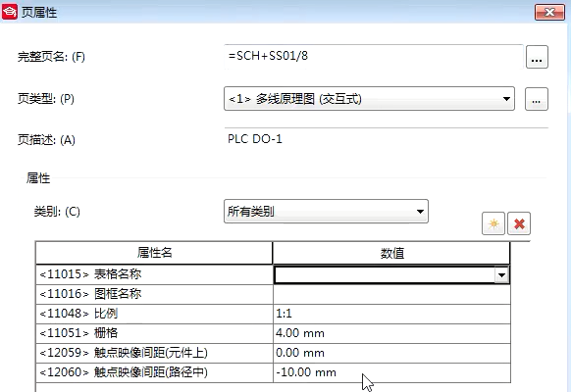Click the new property star icon
Screen dimensions: 571x392
pos(493,223)
